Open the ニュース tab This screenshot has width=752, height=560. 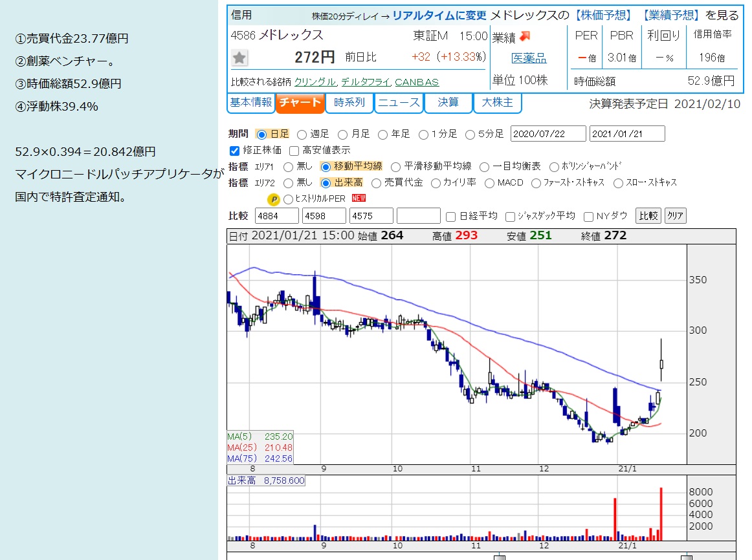coord(399,103)
